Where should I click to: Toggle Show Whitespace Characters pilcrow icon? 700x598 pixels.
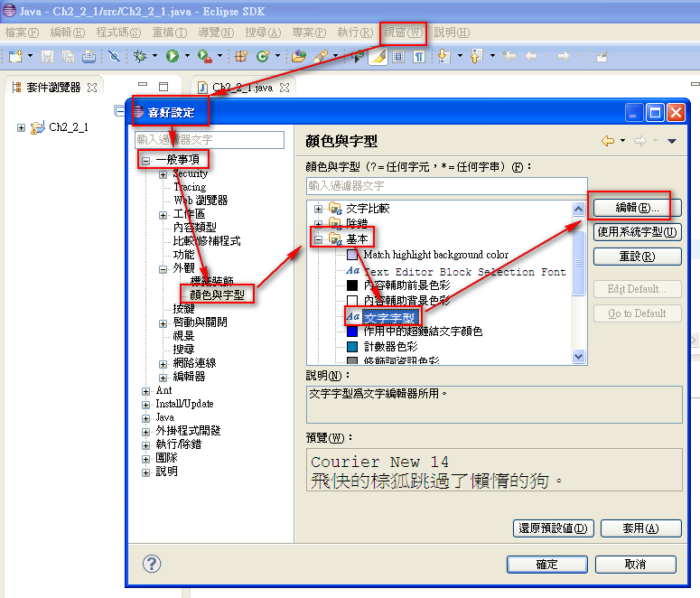coord(419,56)
